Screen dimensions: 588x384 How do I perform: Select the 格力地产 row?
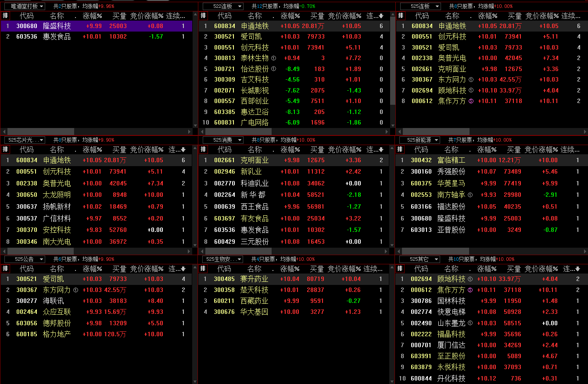tap(97, 334)
